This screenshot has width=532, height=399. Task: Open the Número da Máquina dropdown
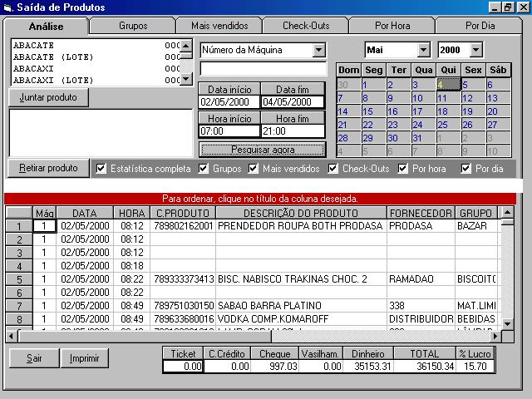coord(318,50)
